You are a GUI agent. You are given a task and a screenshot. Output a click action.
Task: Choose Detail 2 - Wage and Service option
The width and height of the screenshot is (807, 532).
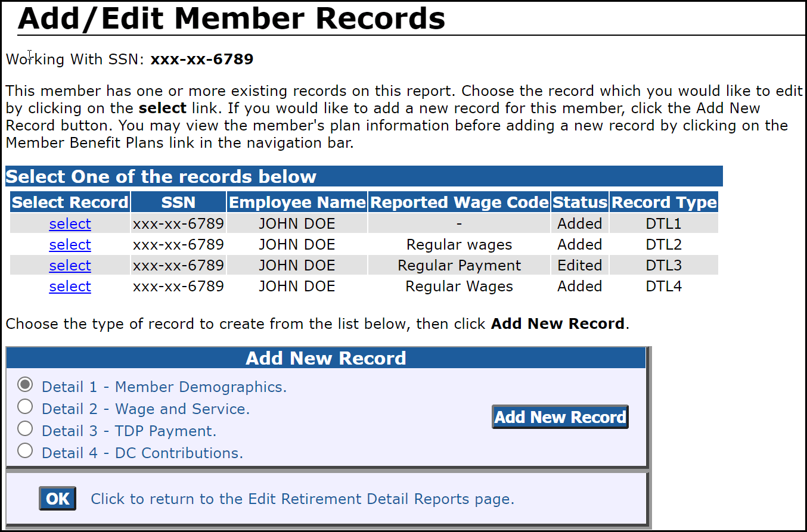pos(25,406)
